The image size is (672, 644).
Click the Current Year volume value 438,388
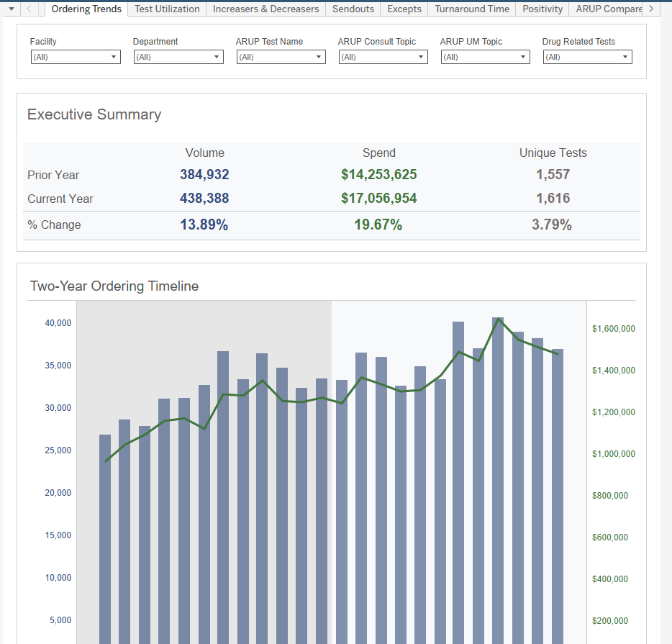[x=204, y=199]
